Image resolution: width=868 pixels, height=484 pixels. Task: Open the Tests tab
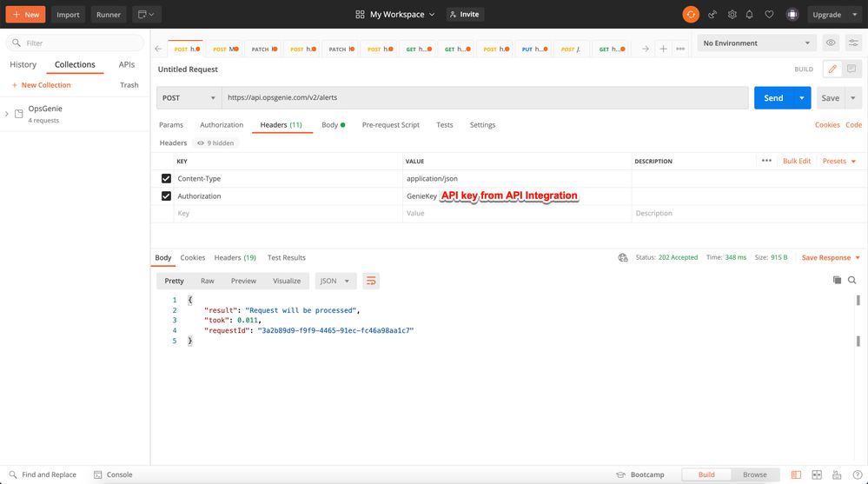coord(445,124)
